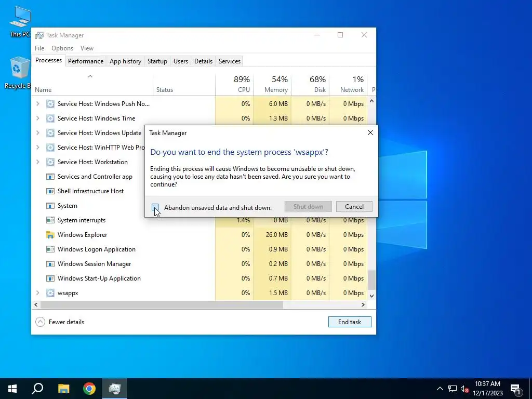
Task: Switch to the Details tab
Action: tap(203, 61)
